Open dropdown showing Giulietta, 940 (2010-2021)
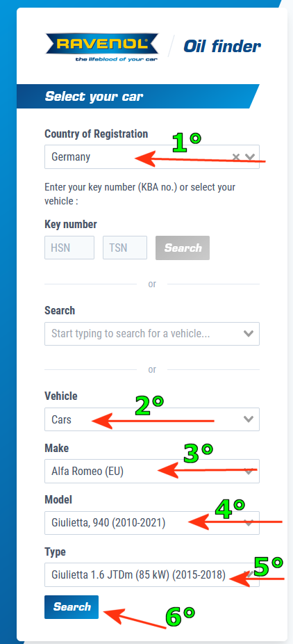Screen dimensions: 293x644 pos(152,523)
